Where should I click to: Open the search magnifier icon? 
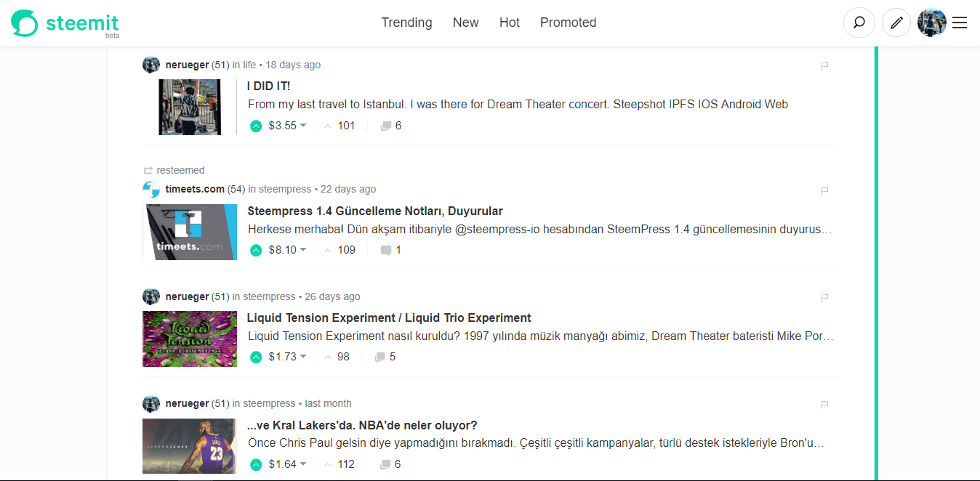click(859, 23)
